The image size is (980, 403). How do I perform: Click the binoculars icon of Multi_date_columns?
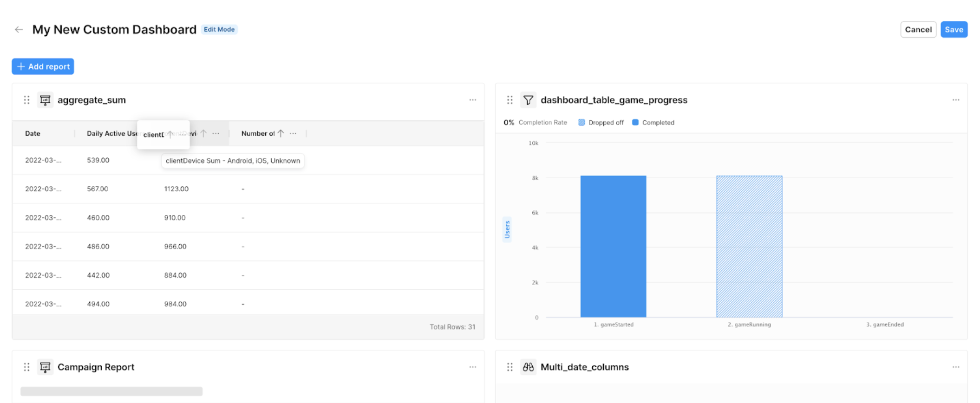(x=528, y=367)
